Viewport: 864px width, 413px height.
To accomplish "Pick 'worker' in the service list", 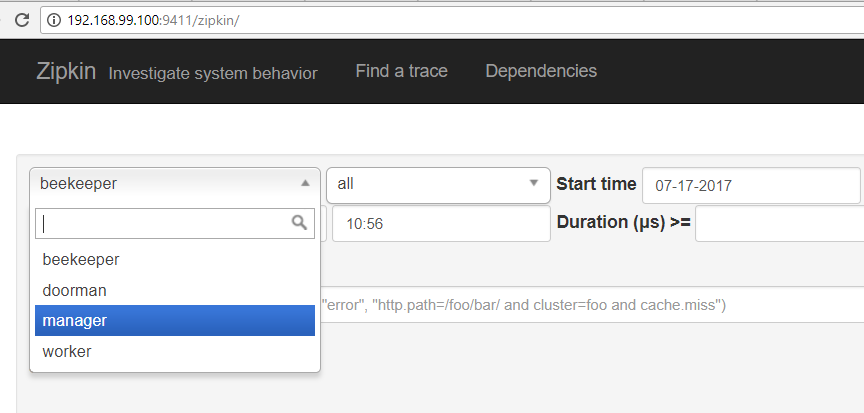I will (67, 351).
